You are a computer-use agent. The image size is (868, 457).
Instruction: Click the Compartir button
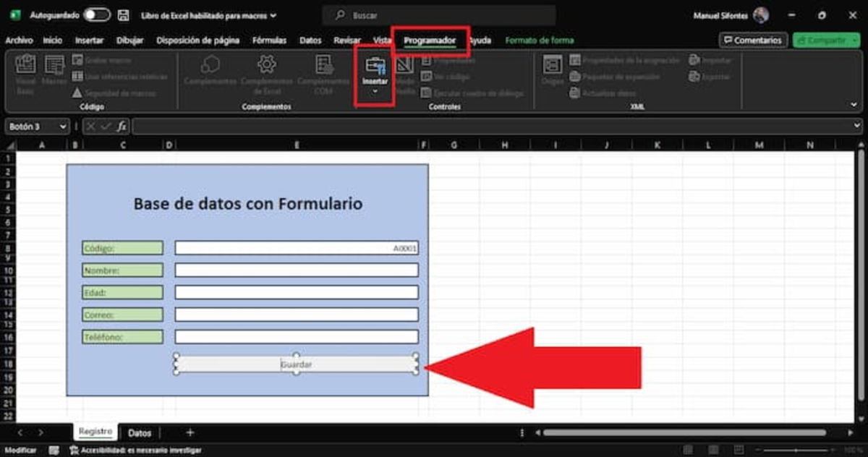[x=824, y=40]
